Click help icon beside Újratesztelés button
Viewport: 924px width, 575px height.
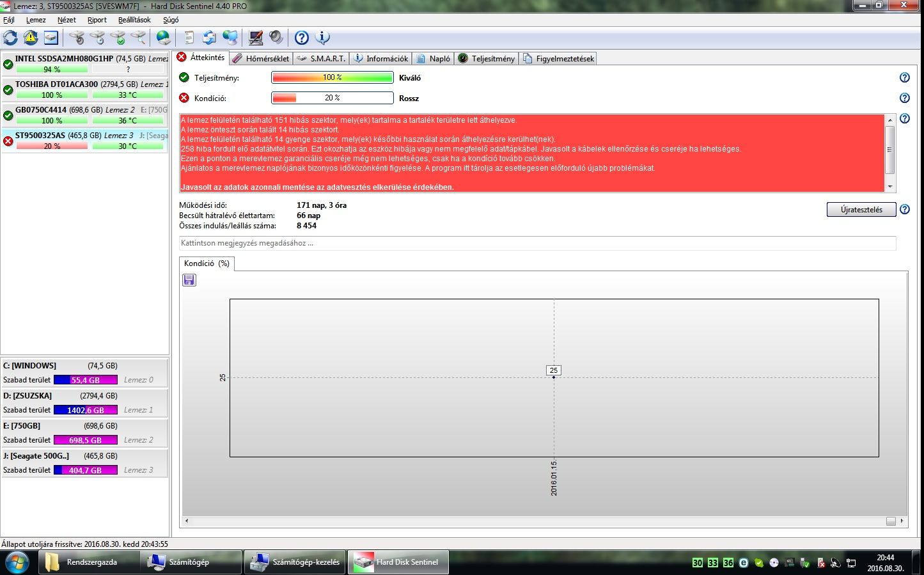pyautogui.click(x=904, y=209)
